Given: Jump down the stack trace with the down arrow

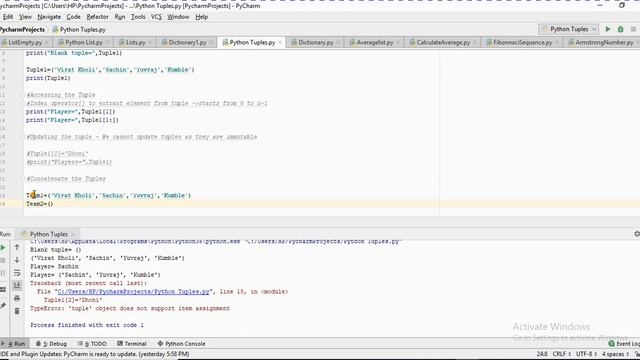Looking at the screenshot, I should tap(17, 260).
